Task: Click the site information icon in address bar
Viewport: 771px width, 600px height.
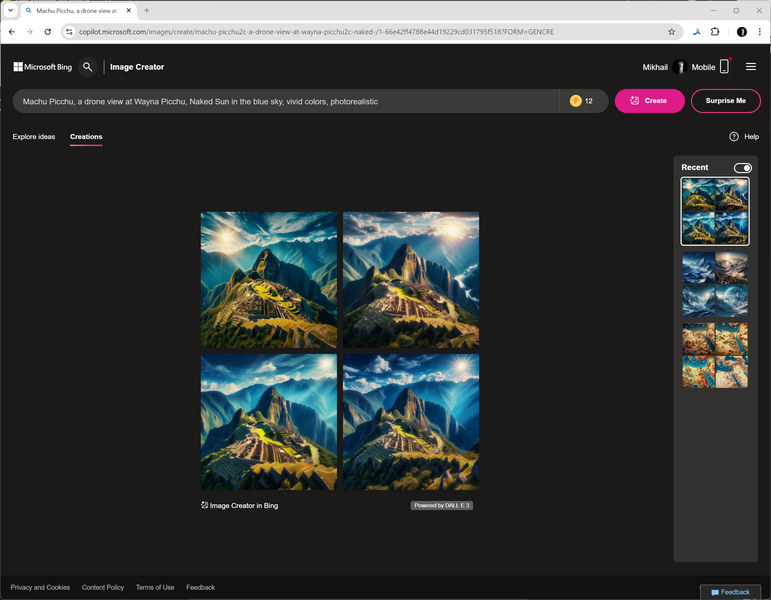Action: (69, 31)
